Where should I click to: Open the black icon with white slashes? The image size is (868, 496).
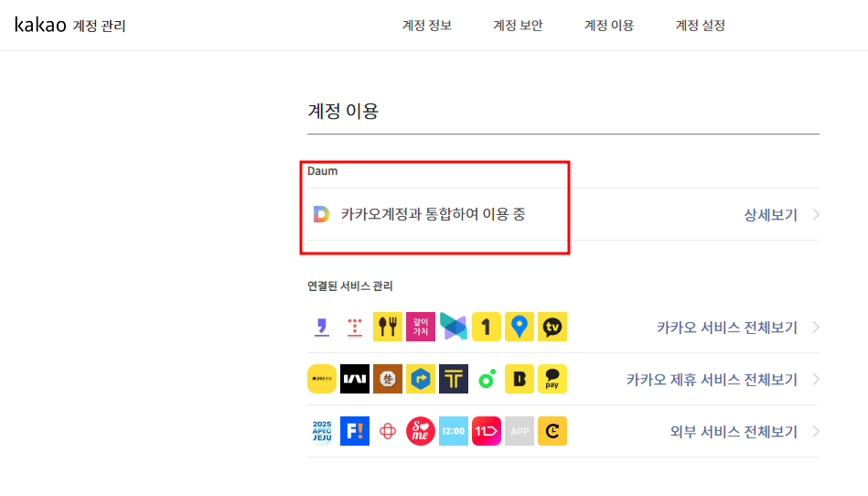tap(355, 379)
